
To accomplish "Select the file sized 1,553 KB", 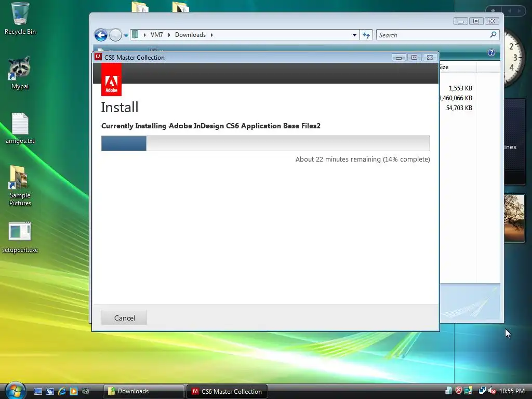I will [x=460, y=88].
